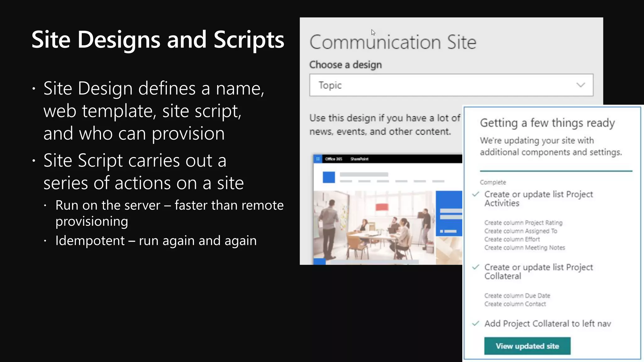Click the 'Getting a few things ready' heading

click(547, 123)
